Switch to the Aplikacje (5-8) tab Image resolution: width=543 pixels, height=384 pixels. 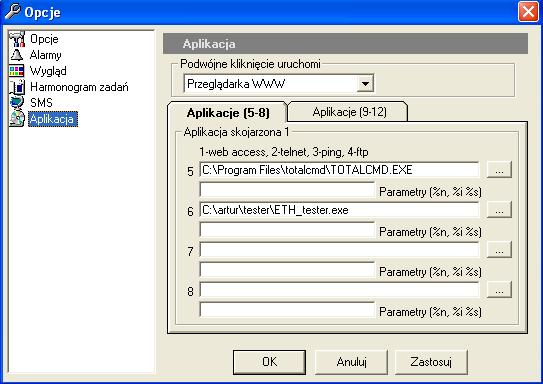point(228,113)
